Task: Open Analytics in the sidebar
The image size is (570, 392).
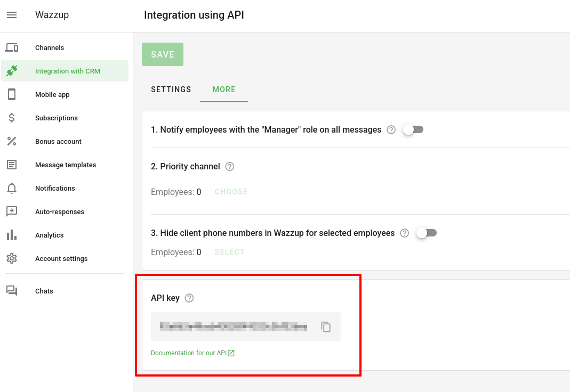Action: (65, 235)
